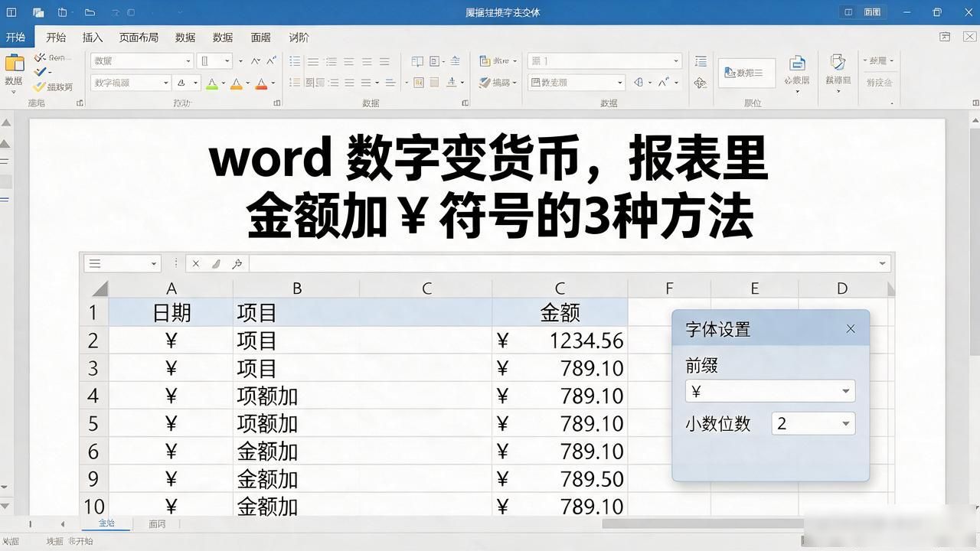Click the select-all triangle at grid corner

(100, 289)
